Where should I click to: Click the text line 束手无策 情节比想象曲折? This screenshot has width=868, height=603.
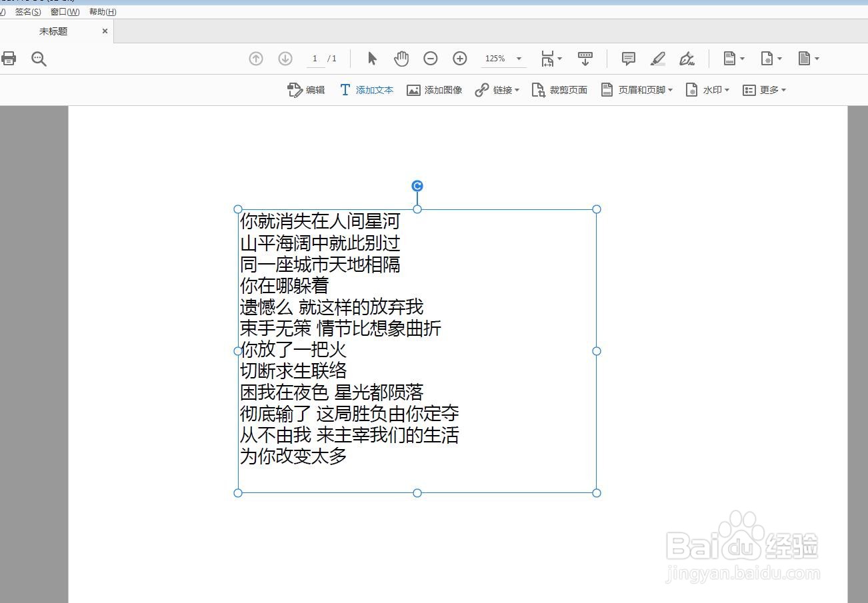(x=341, y=328)
